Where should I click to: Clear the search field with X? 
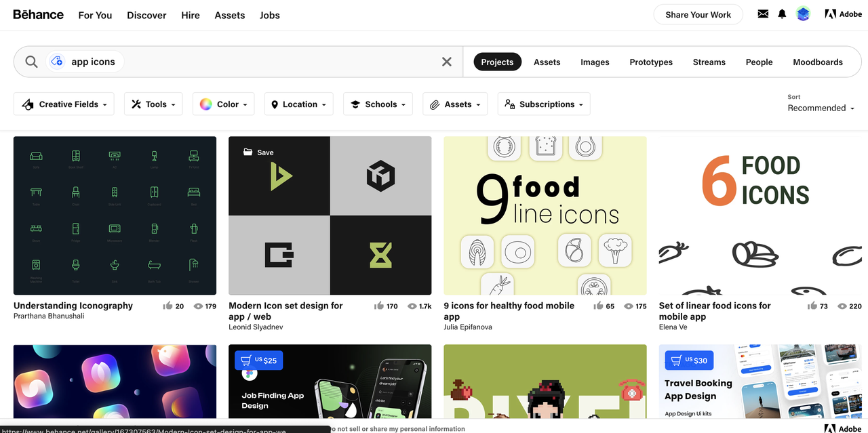446,62
